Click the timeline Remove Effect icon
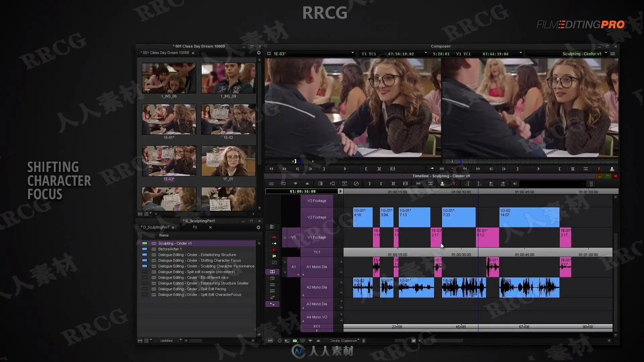This screenshot has height=362, width=644. pyautogui.click(x=356, y=184)
